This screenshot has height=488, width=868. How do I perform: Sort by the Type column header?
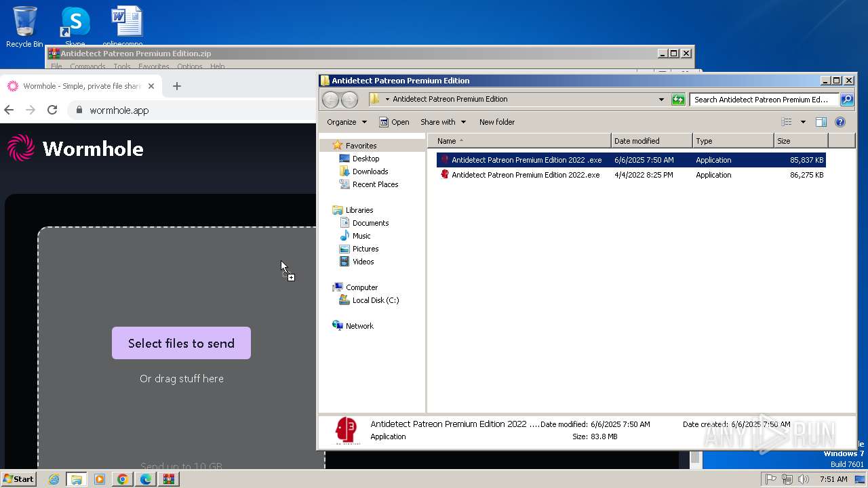pos(733,141)
